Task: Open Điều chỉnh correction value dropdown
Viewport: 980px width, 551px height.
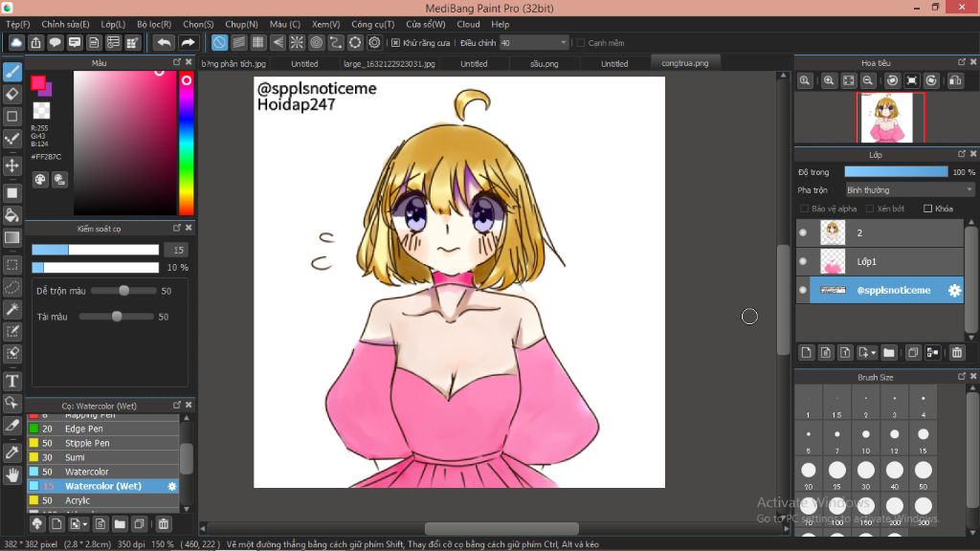Action: tap(533, 43)
